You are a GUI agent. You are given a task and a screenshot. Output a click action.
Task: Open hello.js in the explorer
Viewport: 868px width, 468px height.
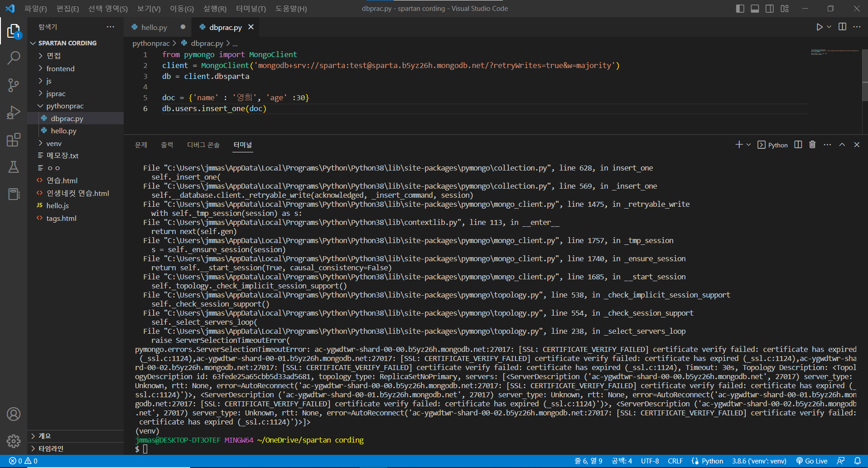(75, 205)
